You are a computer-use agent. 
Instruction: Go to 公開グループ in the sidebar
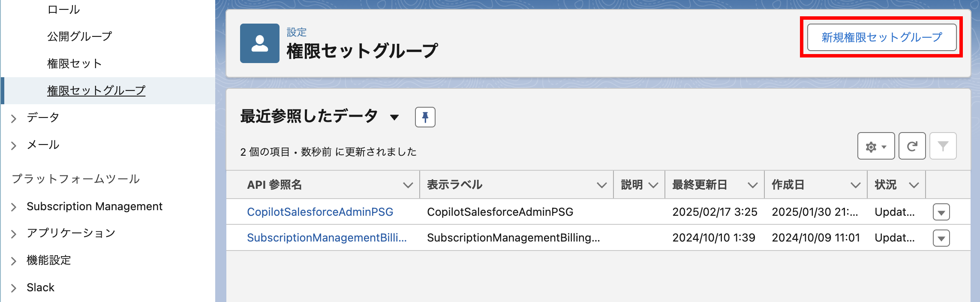point(80,36)
